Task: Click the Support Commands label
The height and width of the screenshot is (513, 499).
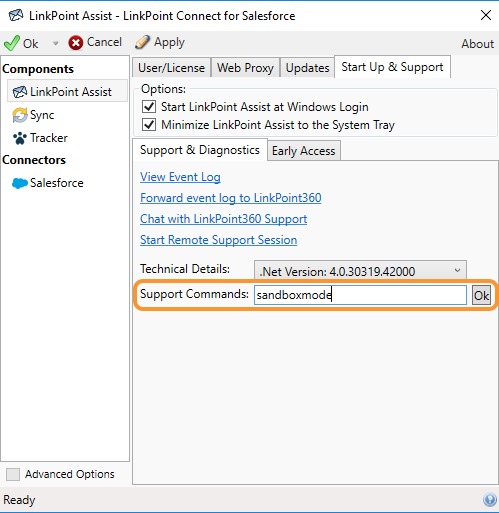Action: point(194,294)
